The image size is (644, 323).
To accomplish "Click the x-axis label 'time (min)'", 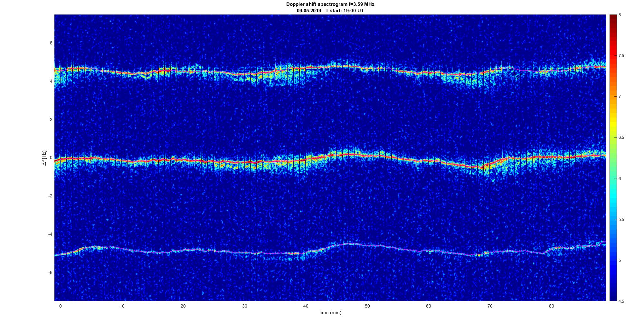I will [330, 313].
